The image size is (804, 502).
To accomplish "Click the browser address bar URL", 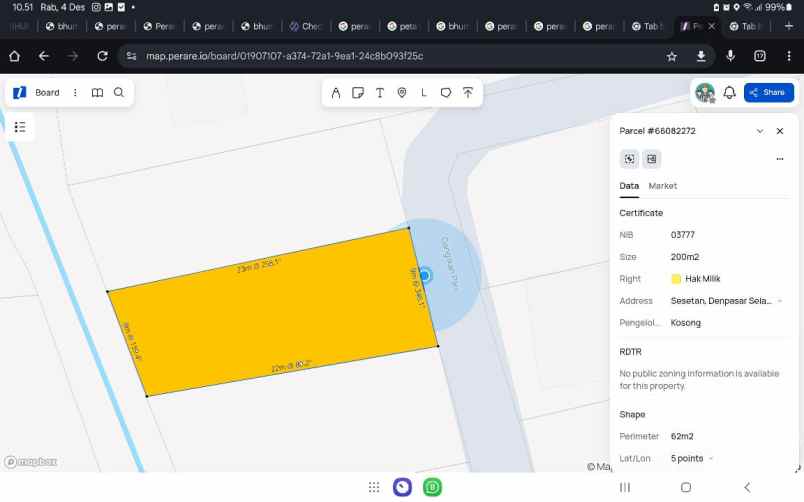I will 285,56.
